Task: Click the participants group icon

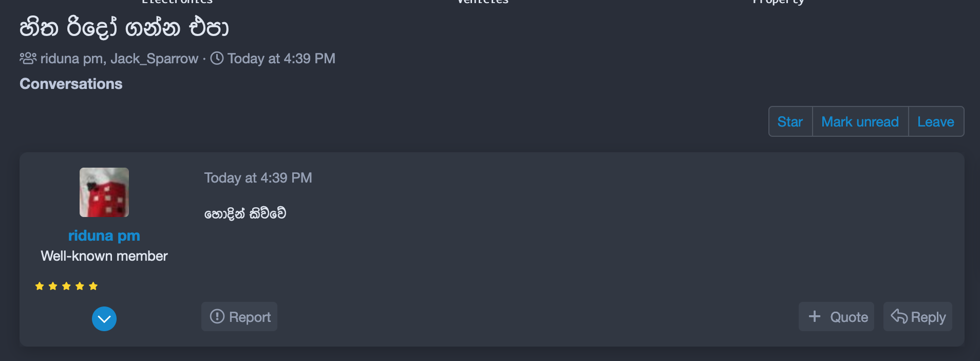Action: (x=28, y=58)
